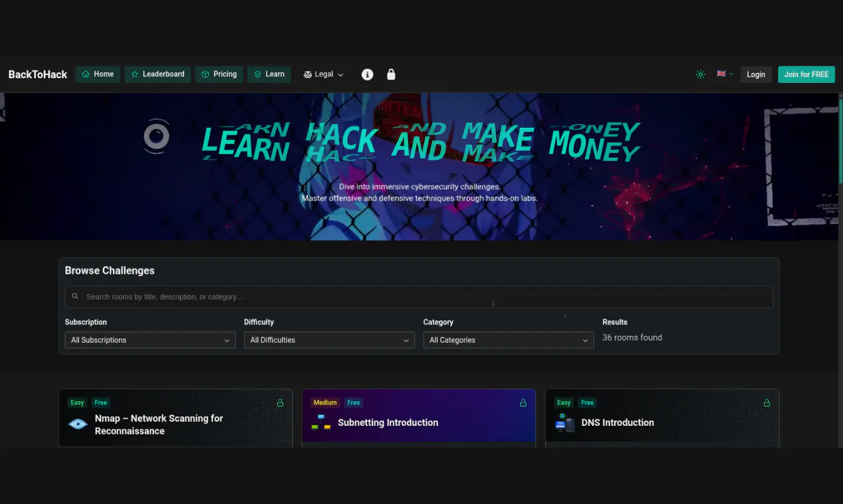Click the network icon on Subnetting card
This screenshot has width=843, height=504.
click(321, 422)
